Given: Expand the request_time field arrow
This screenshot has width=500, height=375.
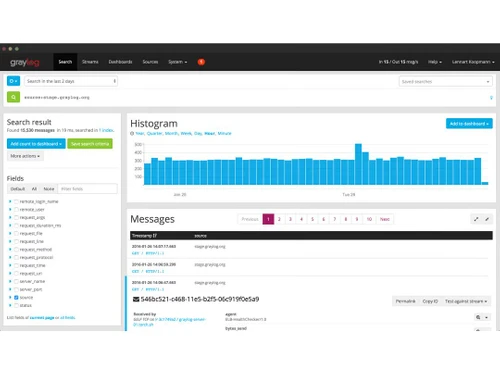Looking at the screenshot, I should click(x=10, y=265).
